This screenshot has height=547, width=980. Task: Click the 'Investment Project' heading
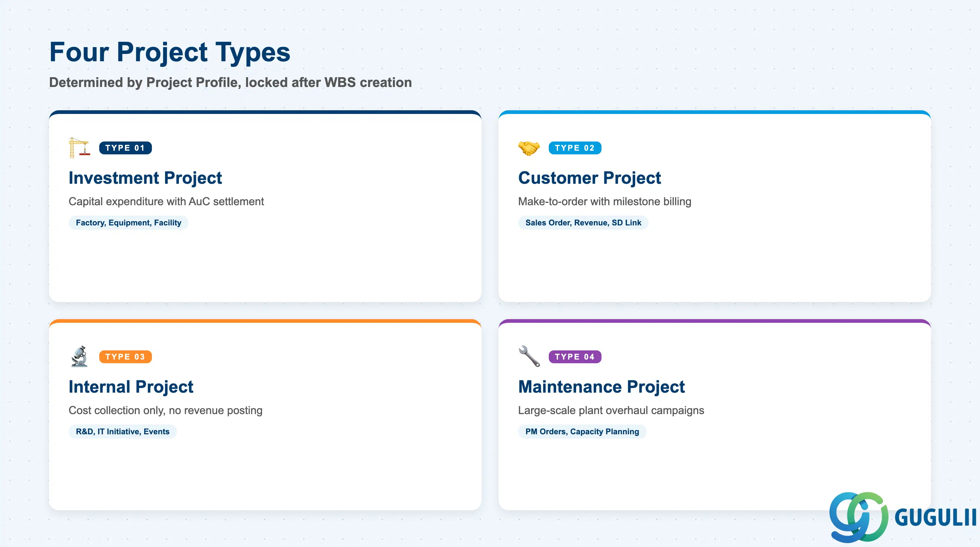[145, 178]
